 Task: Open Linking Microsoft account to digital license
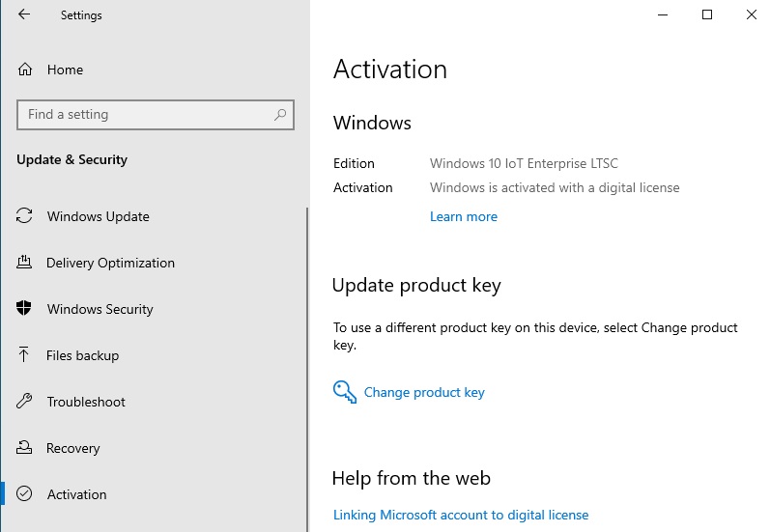460,515
